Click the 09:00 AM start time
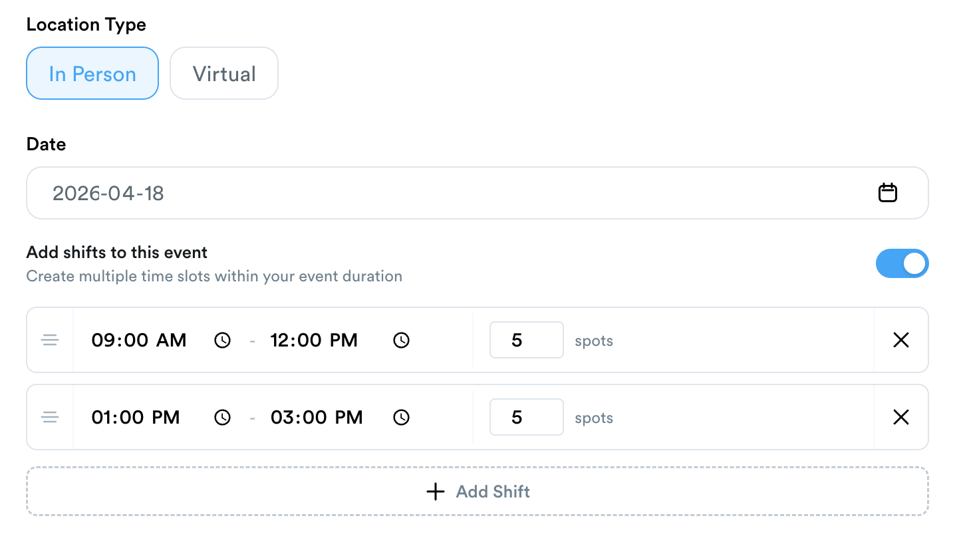Image resolution: width=963 pixels, height=560 pixels. [139, 341]
